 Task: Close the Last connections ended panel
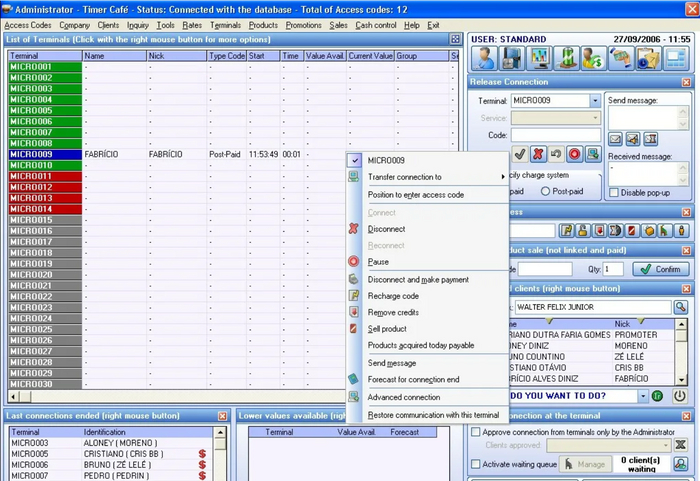222,416
